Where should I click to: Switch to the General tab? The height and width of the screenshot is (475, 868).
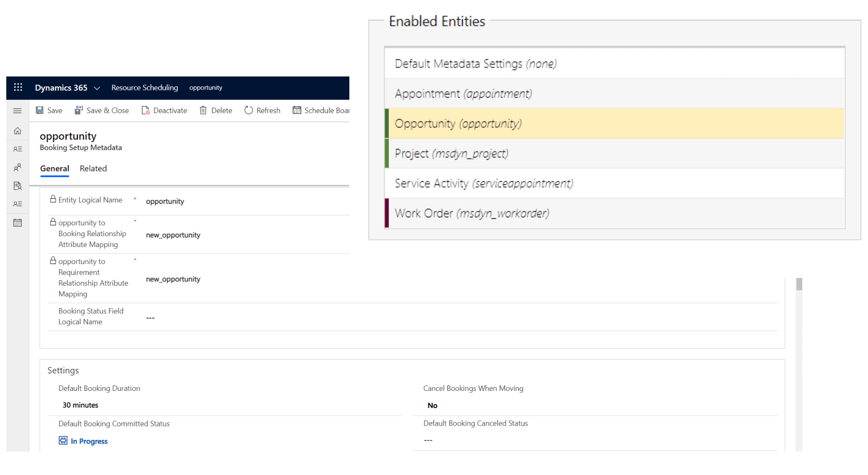54,169
